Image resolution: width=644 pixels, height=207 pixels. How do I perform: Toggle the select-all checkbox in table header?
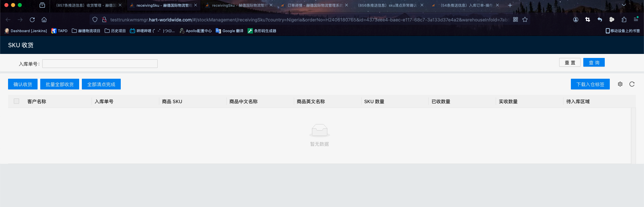tap(16, 101)
